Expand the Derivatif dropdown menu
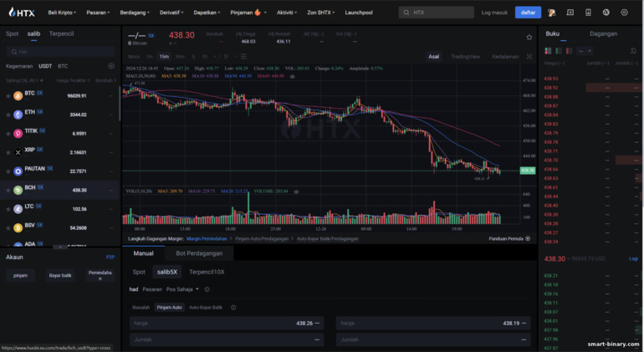This screenshot has width=644, height=352. pos(171,13)
